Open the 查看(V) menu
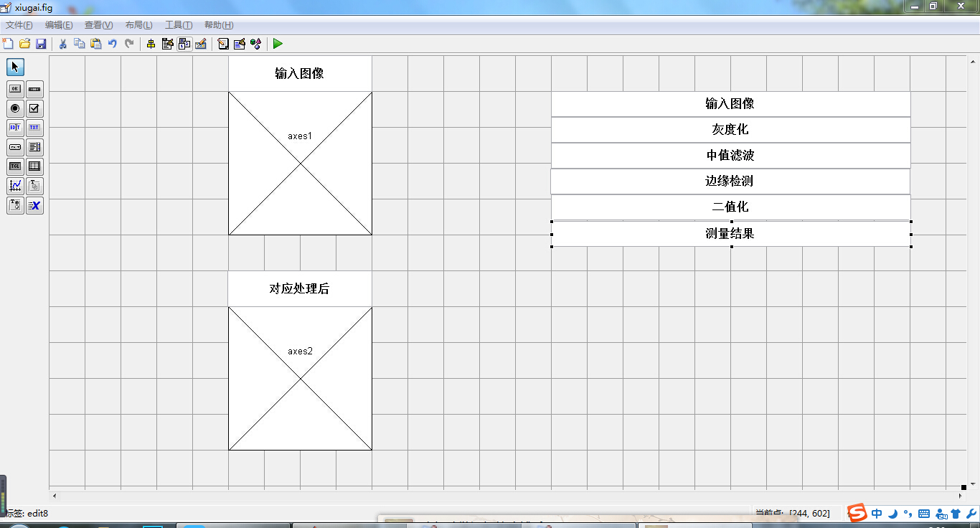980x528 pixels. (99, 25)
